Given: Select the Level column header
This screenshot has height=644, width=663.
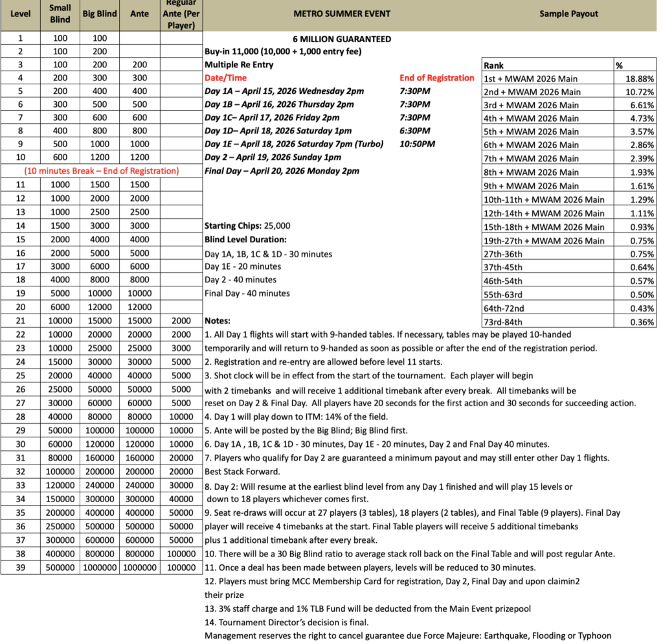Looking at the screenshot, I should point(20,14).
